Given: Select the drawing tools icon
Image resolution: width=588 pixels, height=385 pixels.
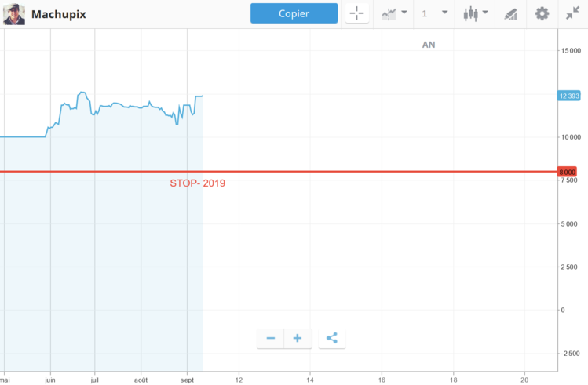Looking at the screenshot, I should (x=510, y=13).
